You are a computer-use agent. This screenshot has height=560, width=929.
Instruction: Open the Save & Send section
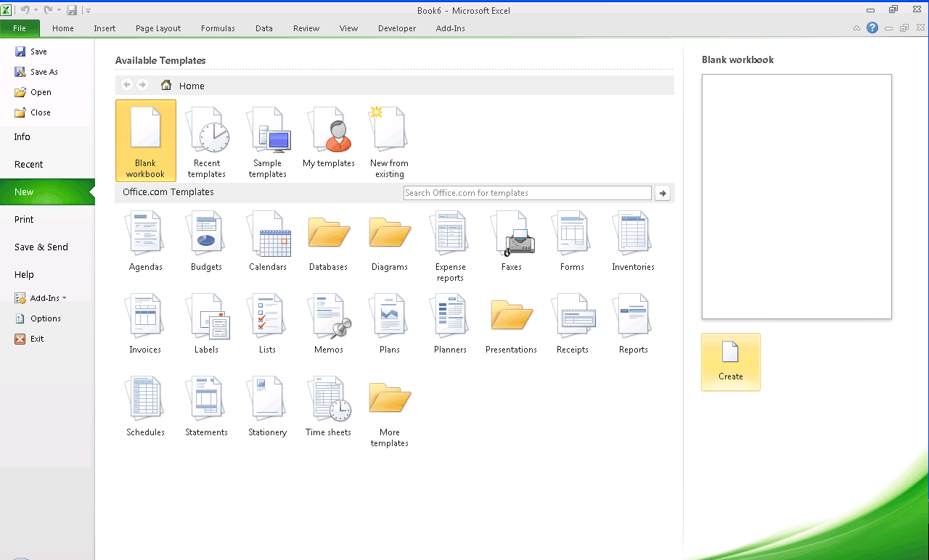tap(47, 247)
